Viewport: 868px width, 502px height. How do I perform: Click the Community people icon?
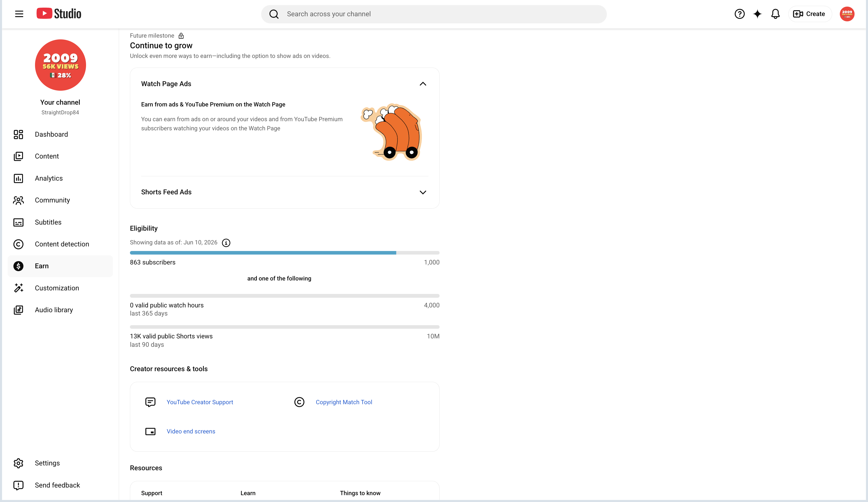click(x=18, y=200)
